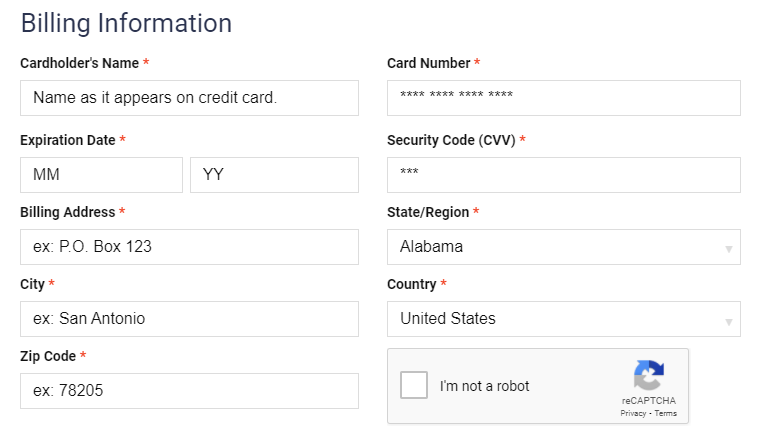Image resolution: width=760 pixels, height=439 pixels.
Task: Select the YY expiration year field
Action: 274,175
